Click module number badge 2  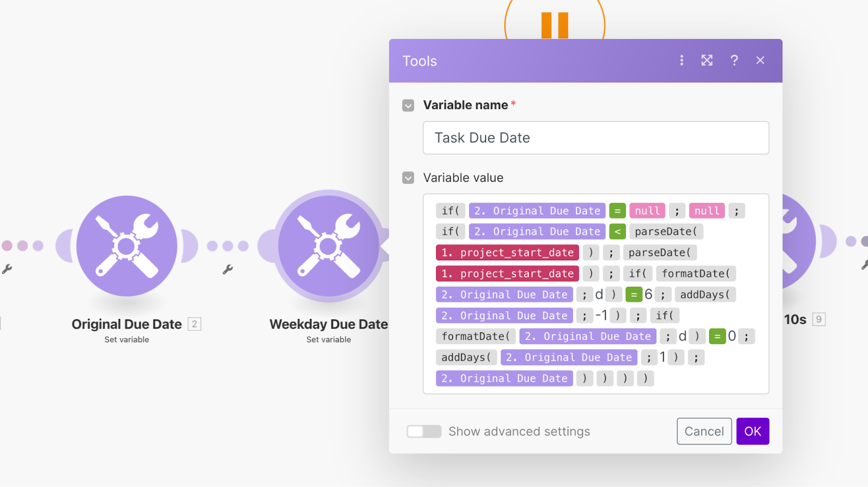click(x=194, y=324)
